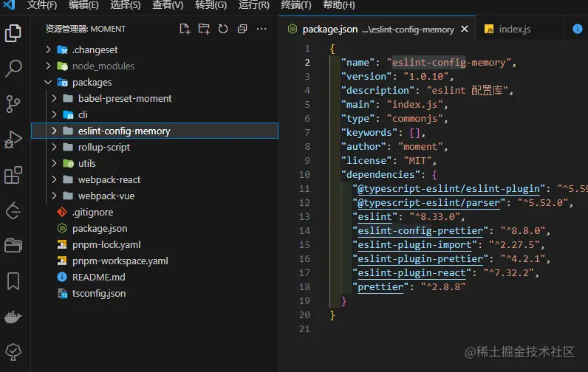Collapse all folders in explorer
This screenshot has width=588, height=372.
(x=242, y=29)
